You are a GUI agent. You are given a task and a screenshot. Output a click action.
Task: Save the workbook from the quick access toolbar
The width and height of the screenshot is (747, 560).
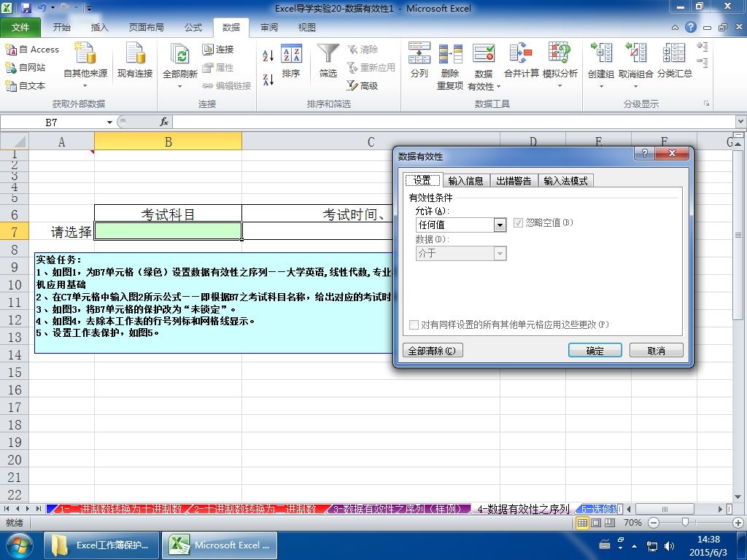[x=26, y=8]
